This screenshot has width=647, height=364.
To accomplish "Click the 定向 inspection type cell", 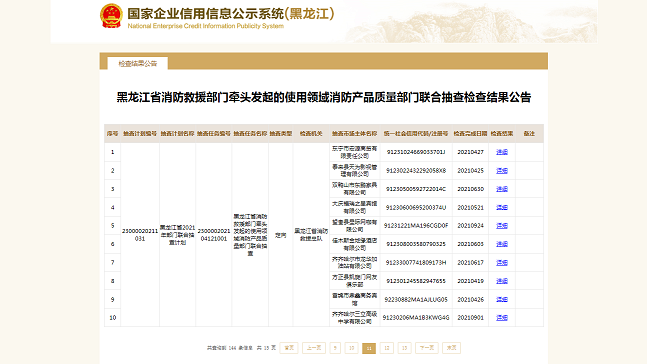I will (x=281, y=235).
